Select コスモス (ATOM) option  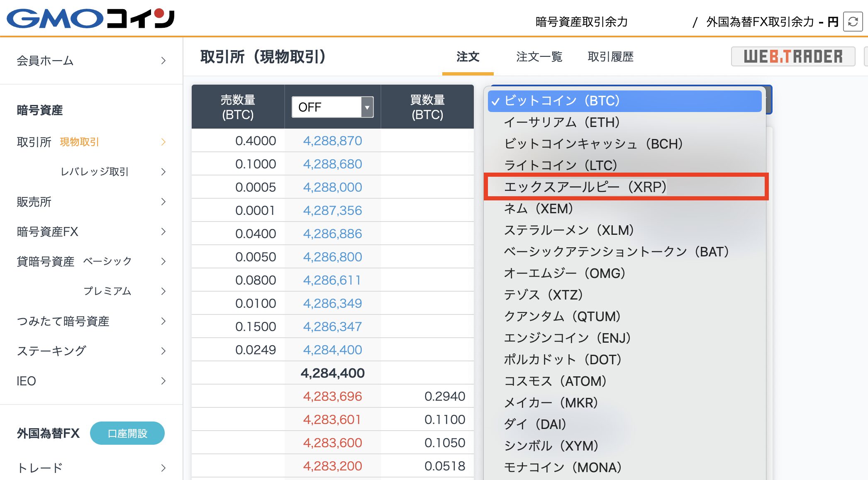click(x=625, y=381)
